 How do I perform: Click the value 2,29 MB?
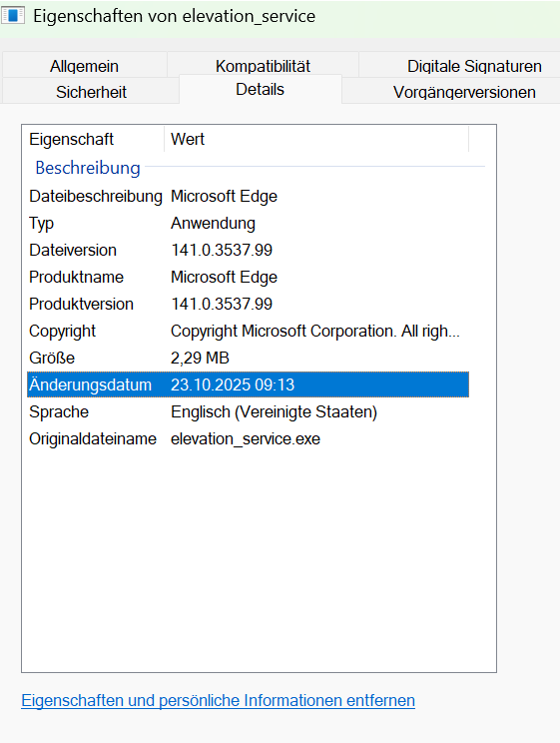(x=200, y=358)
